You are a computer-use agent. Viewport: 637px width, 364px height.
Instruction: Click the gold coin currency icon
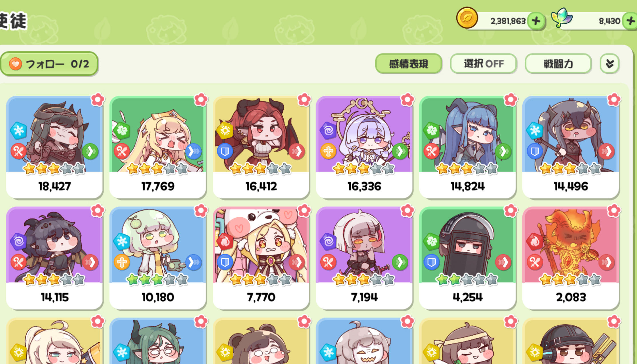pyautogui.click(x=467, y=18)
